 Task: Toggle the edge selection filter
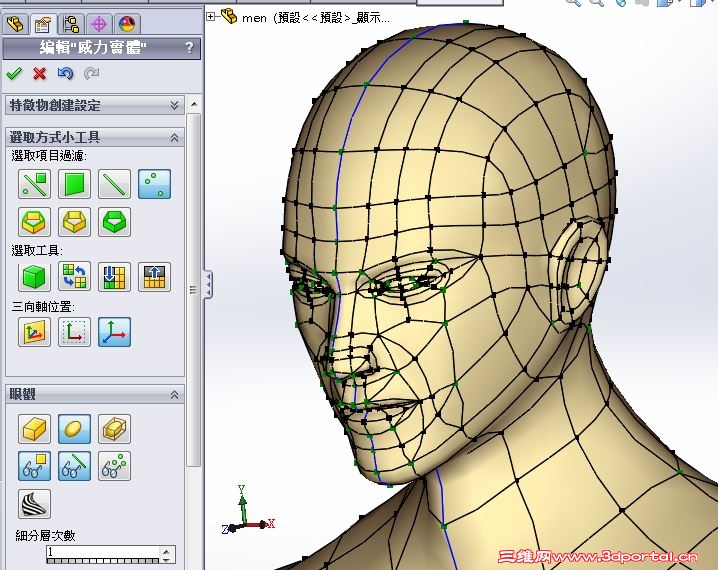coord(114,184)
